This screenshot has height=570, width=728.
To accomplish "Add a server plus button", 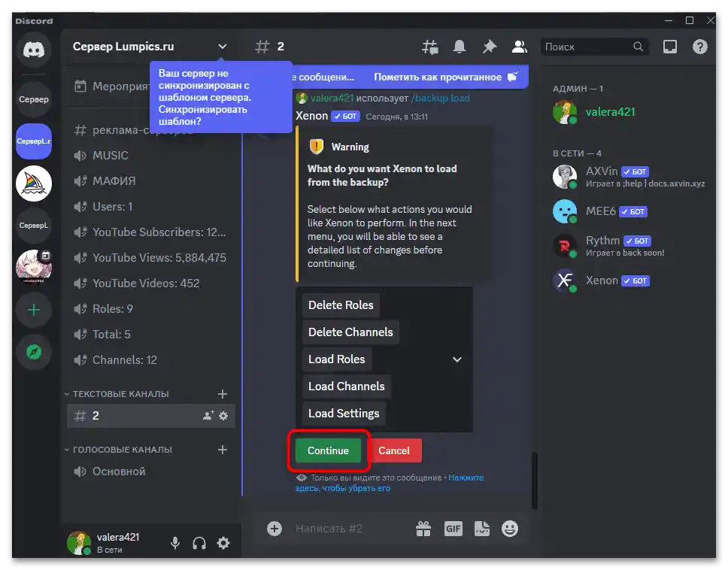I will (34, 310).
